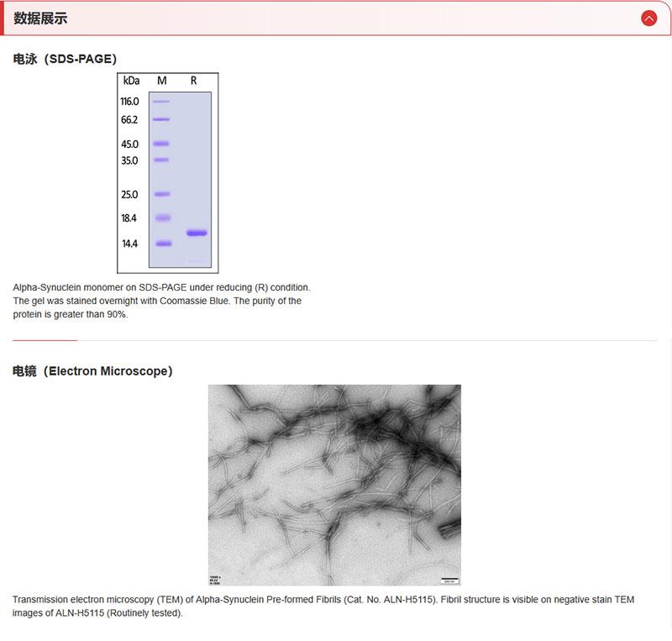Select the M lane label on gel
The height and width of the screenshot is (641, 672).
tap(162, 81)
